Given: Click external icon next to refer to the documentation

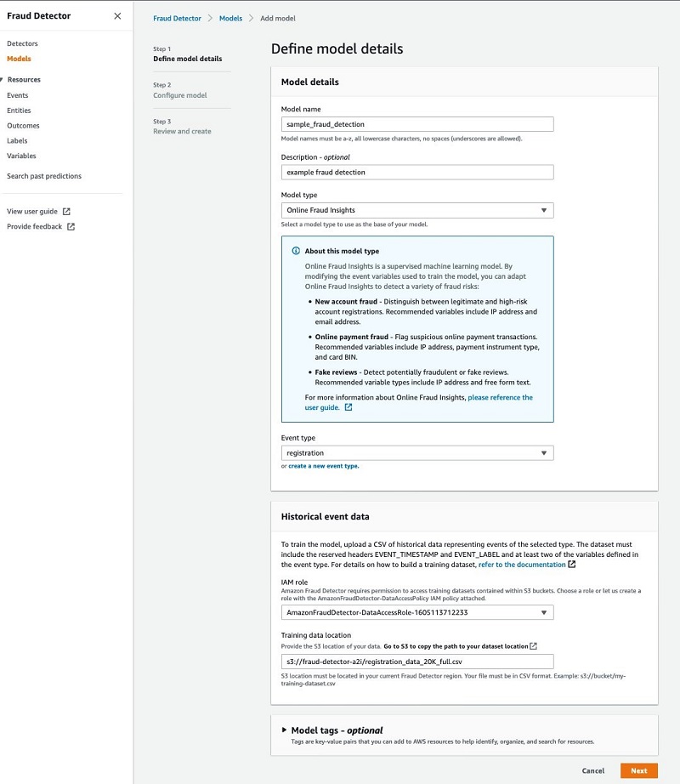Looking at the screenshot, I should click(572, 565).
